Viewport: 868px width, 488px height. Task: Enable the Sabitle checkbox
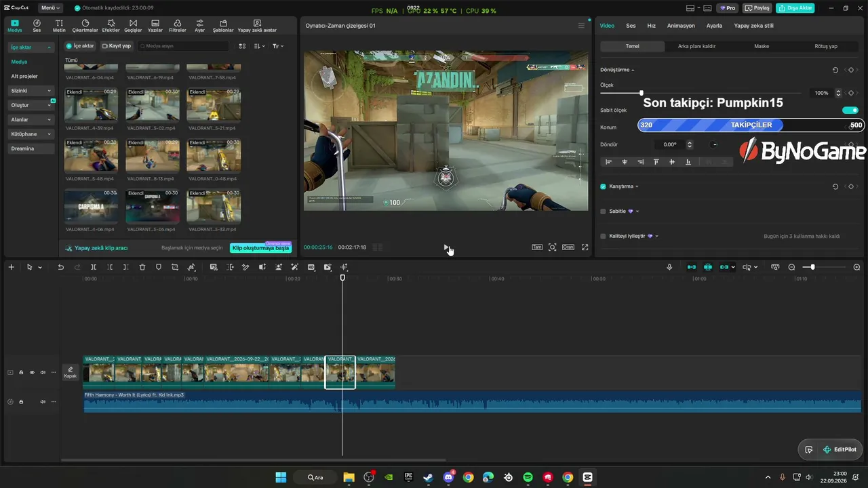[x=603, y=211]
